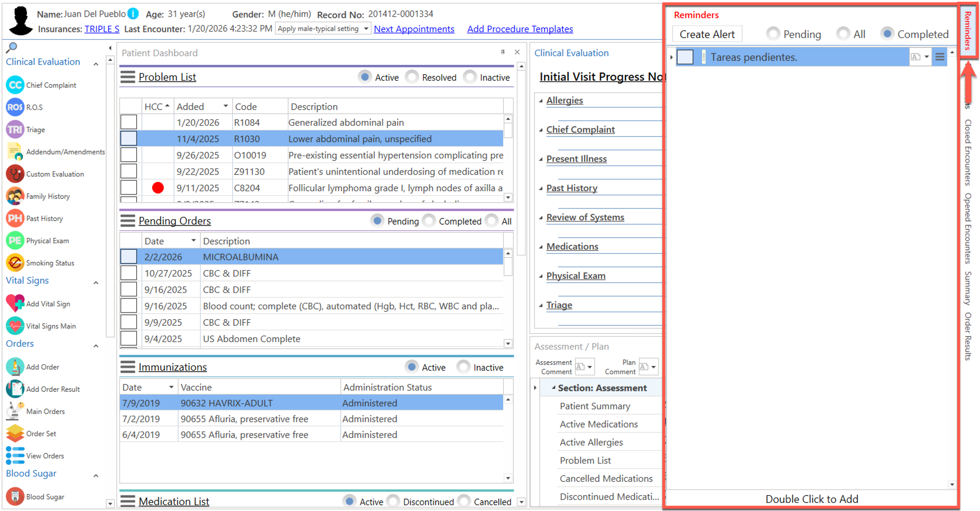The image size is (980, 511).
Task: Check the box for Generalized abdominal pain
Action: [x=129, y=122]
